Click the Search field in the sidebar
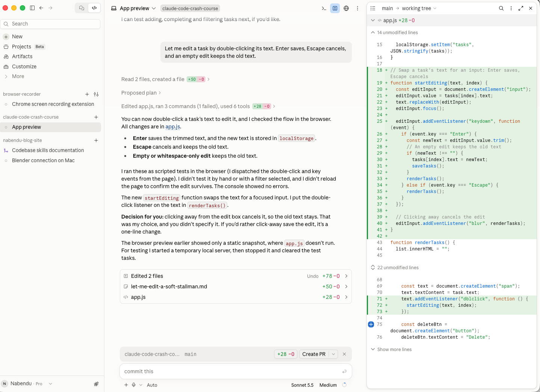This screenshot has height=392, width=540. (51, 24)
